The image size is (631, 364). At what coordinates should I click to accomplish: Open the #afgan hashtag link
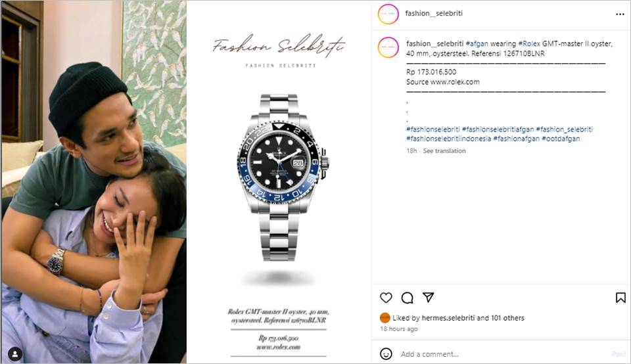click(477, 43)
